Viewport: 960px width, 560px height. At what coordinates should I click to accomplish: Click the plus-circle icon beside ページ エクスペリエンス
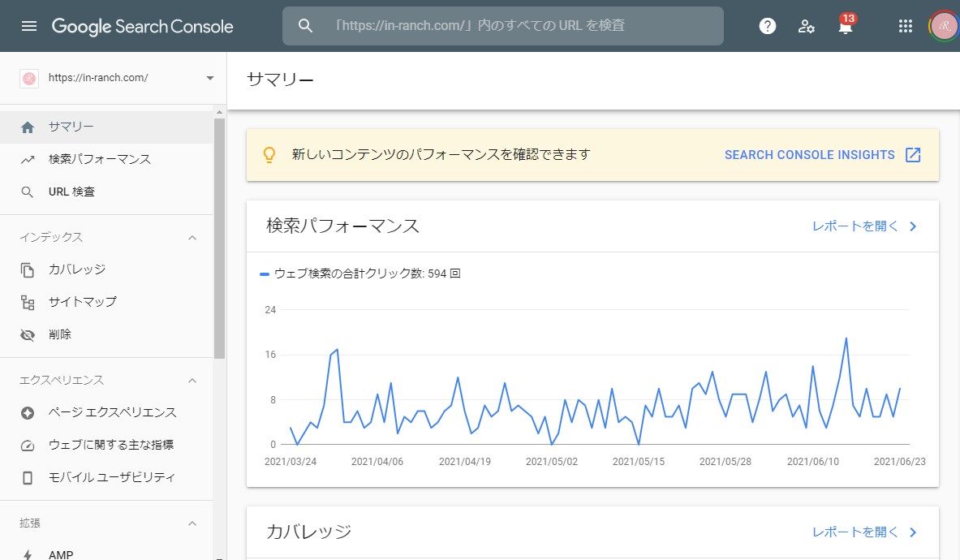coord(28,413)
